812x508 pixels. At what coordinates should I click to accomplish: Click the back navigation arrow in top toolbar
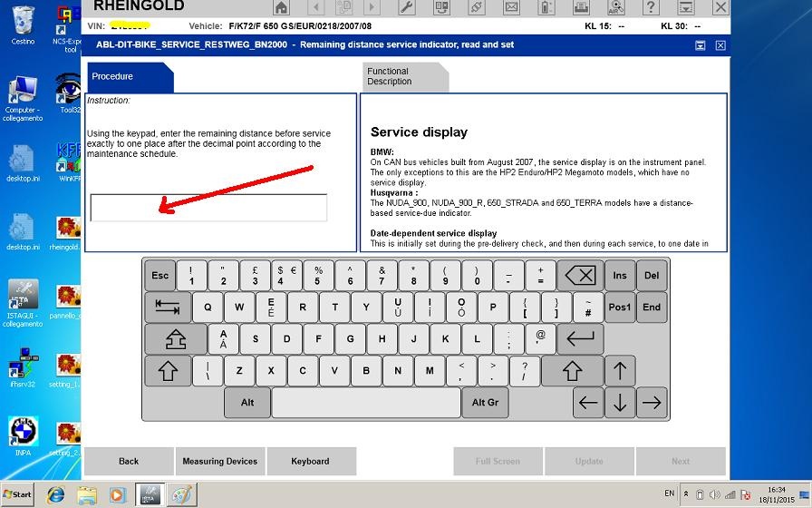[315, 7]
